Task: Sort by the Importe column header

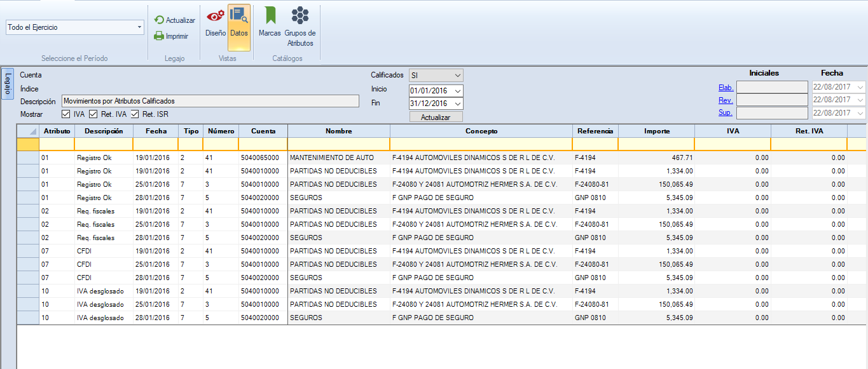Action: click(656, 131)
